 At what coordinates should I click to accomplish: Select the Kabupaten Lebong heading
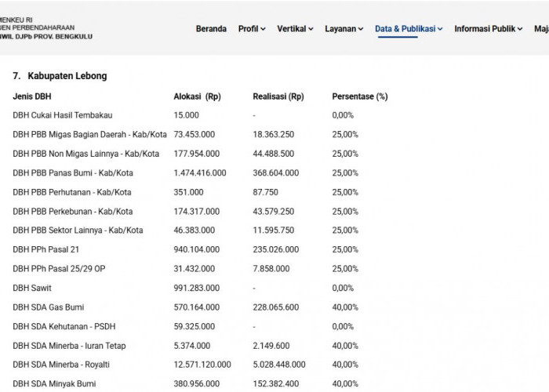(x=60, y=76)
